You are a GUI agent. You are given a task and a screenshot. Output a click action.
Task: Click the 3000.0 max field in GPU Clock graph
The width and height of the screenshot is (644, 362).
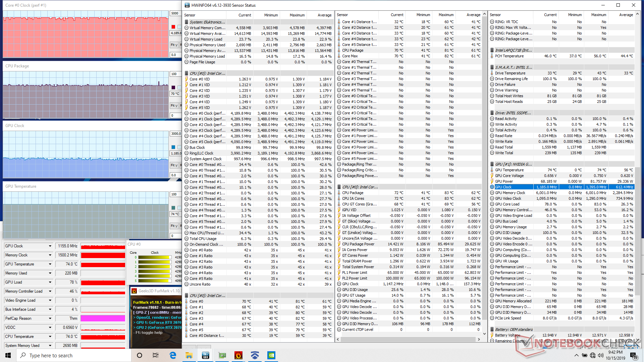175,134
